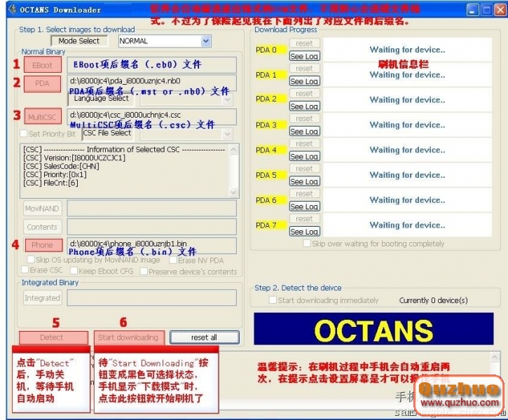Click reset button for PDA 2
This screenshot has height=420, width=508.
304,93
